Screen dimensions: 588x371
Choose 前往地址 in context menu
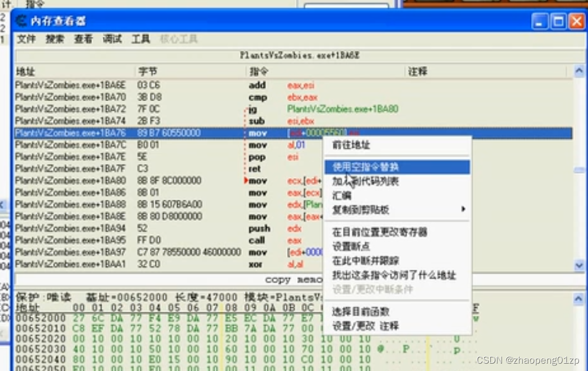click(397, 145)
